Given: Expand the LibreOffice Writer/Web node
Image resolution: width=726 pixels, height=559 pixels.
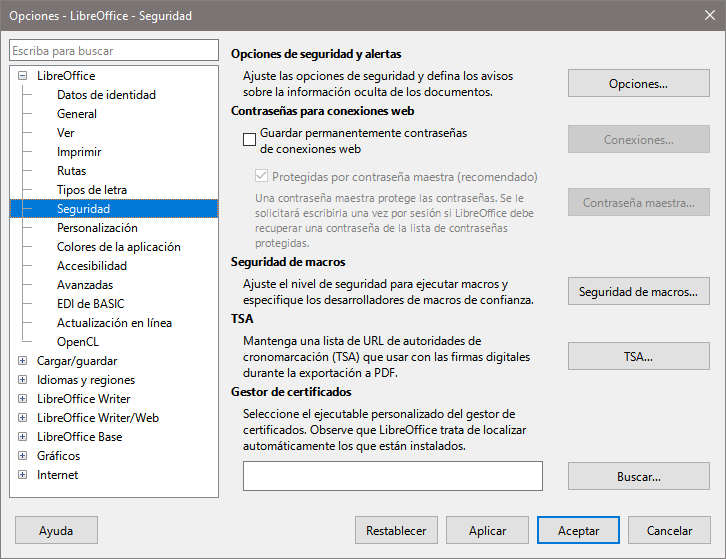Looking at the screenshot, I should click(x=22, y=418).
